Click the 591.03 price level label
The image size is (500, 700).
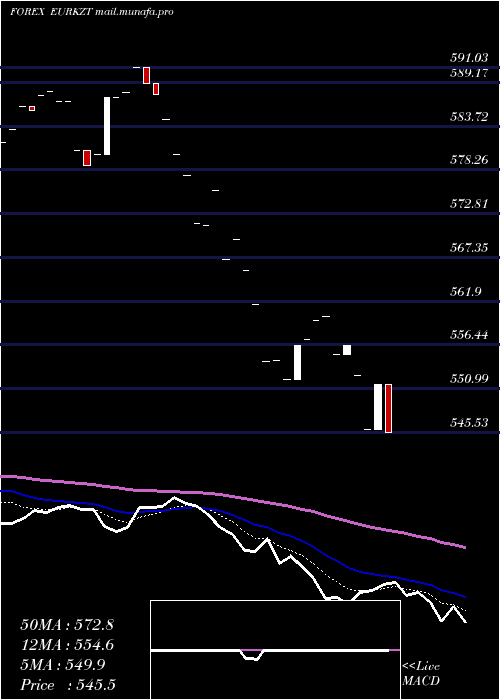click(x=469, y=58)
